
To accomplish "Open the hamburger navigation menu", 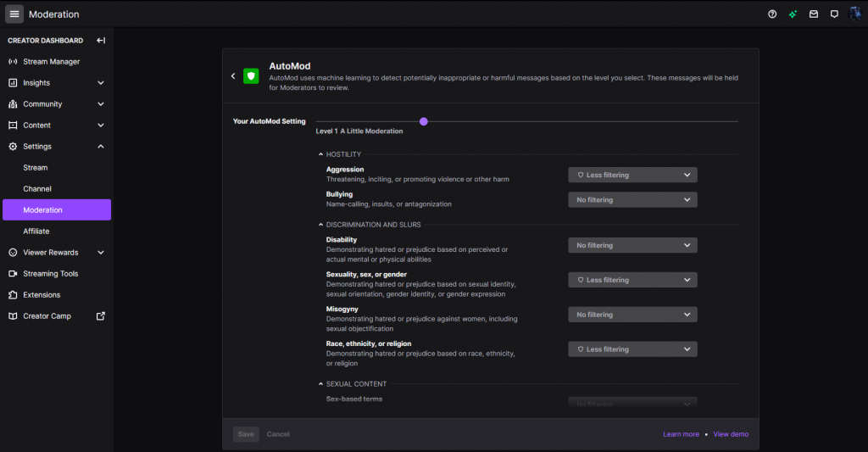I will pyautogui.click(x=14, y=14).
